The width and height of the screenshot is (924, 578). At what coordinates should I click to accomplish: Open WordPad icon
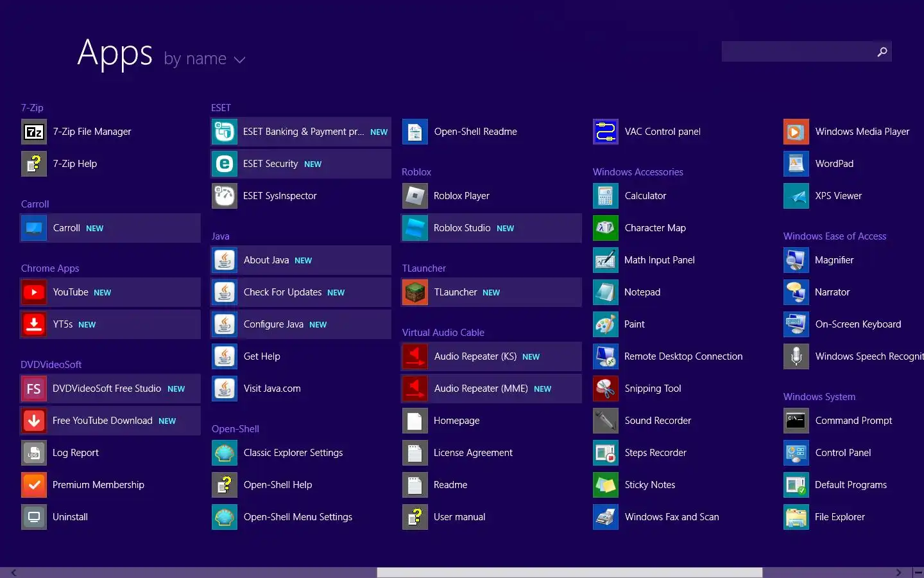tap(796, 164)
